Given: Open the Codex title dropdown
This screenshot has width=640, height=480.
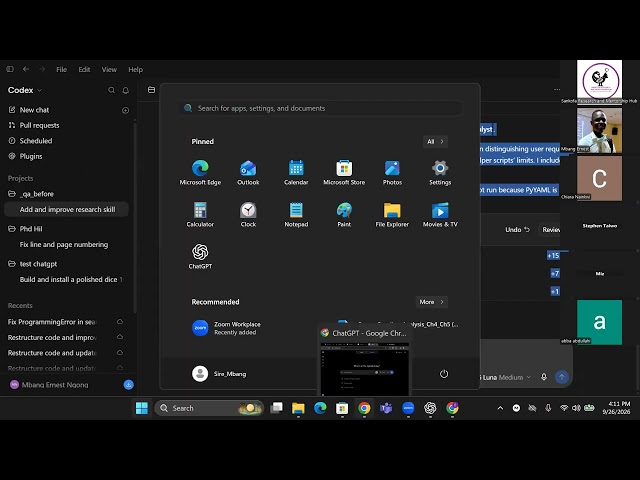Looking at the screenshot, I should pos(25,90).
